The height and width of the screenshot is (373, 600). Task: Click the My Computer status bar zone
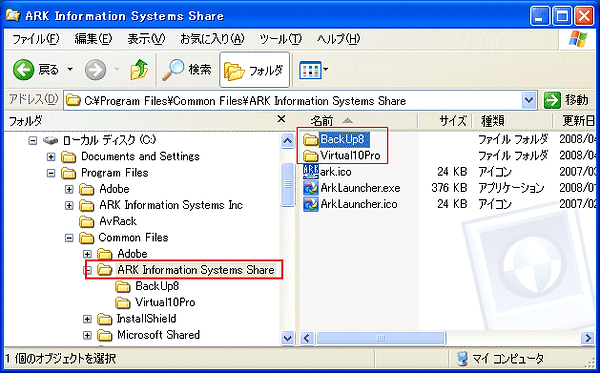[x=501, y=359]
